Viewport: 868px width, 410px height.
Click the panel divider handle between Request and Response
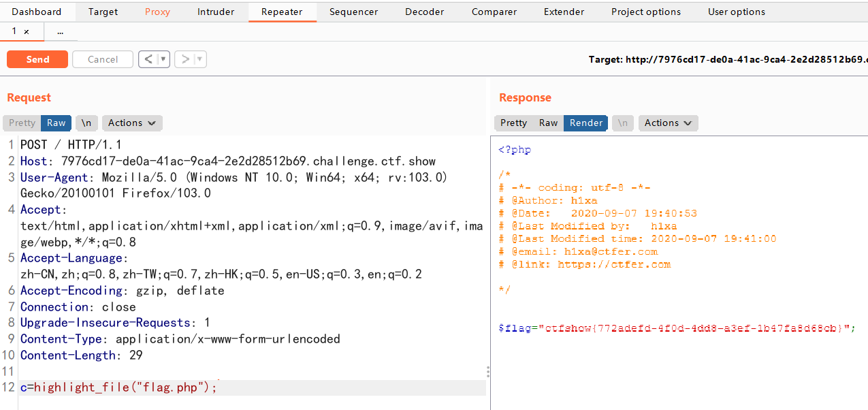488,371
